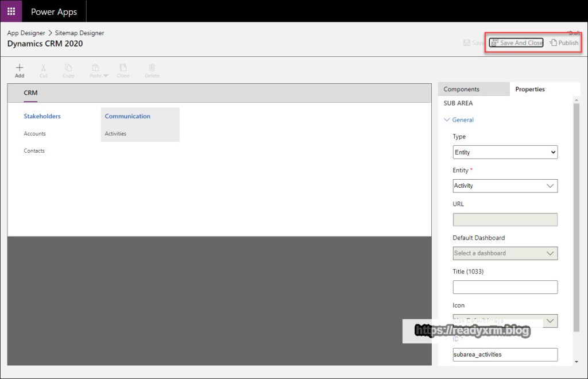Click the Clone icon in toolbar

point(123,68)
